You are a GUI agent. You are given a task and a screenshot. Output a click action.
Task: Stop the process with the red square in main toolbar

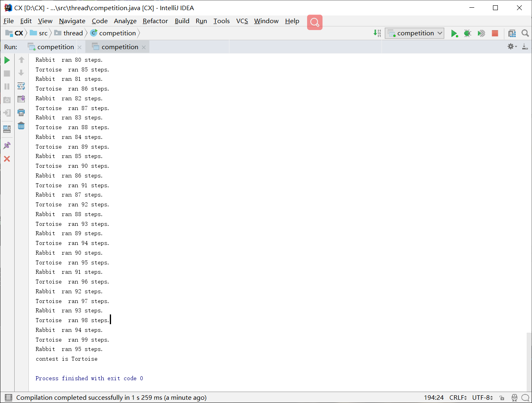point(495,33)
